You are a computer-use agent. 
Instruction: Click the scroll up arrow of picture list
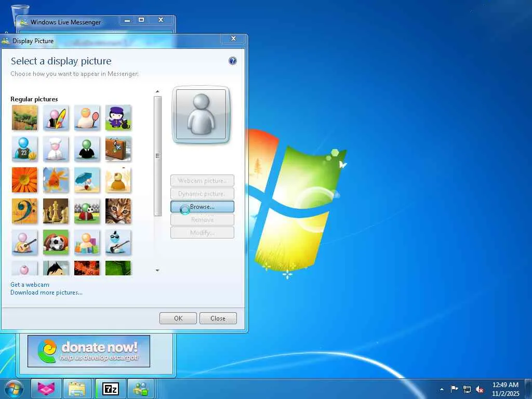[157, 91]
